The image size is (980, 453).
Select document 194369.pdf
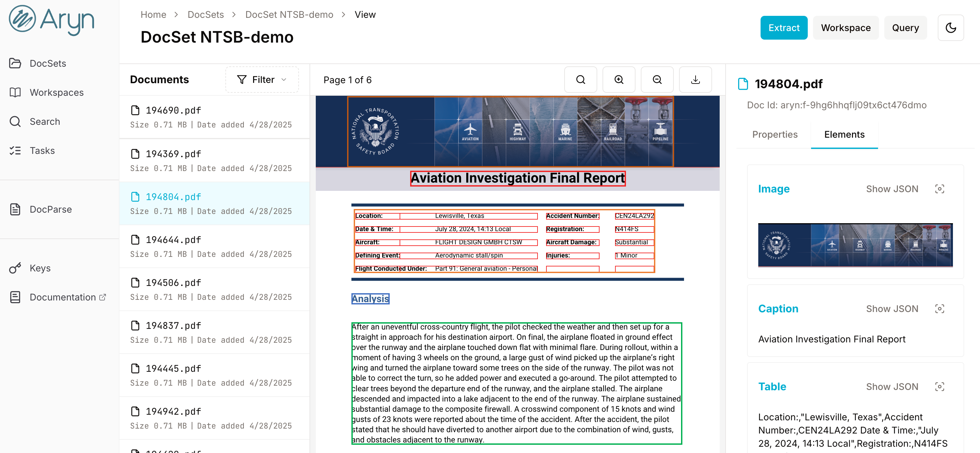pos(214,160)
